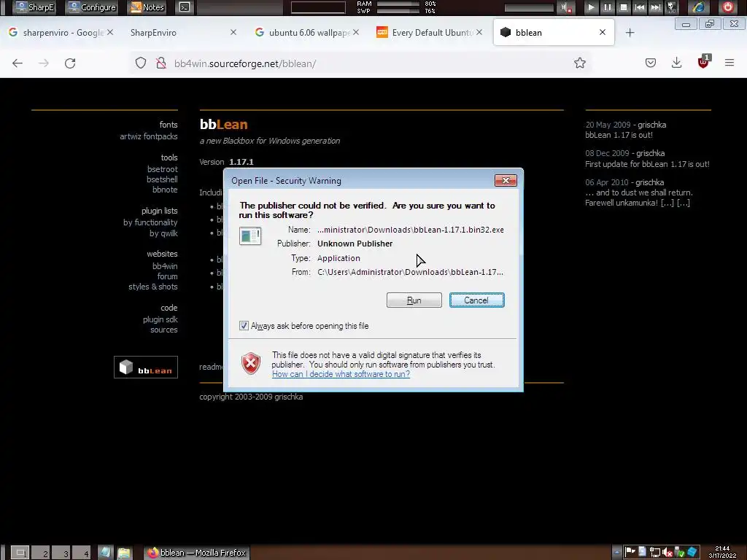This screenshot has height=560, width=747.
Task: Click the media Stop button
Action: [624, 7]
